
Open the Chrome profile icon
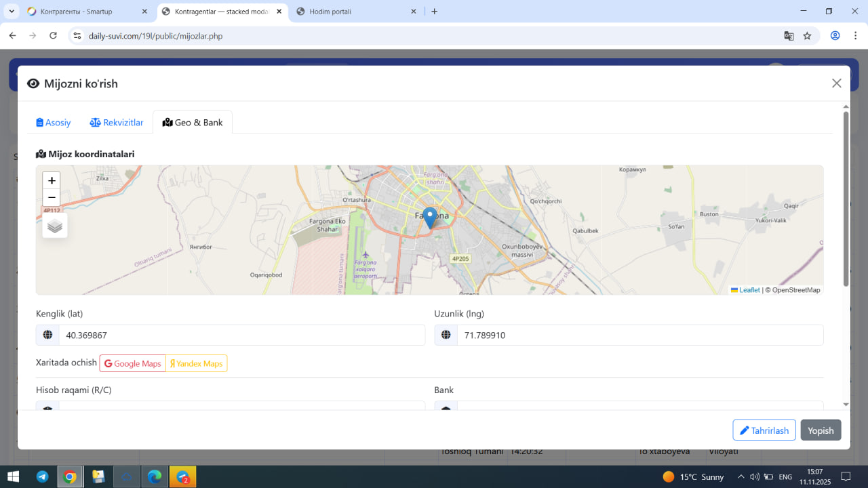coord(835,36)
